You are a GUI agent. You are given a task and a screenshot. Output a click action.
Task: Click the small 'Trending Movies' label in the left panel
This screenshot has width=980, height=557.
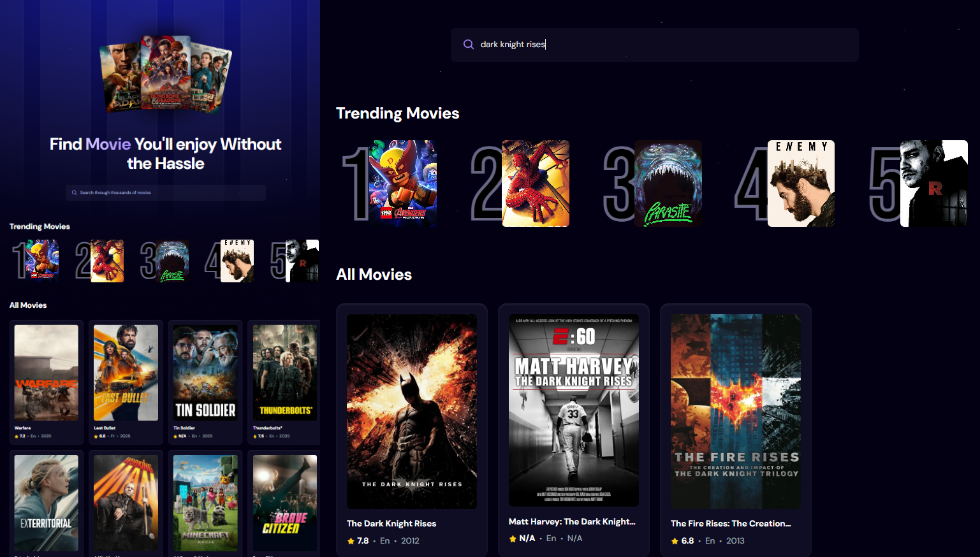tap(40, 227)
